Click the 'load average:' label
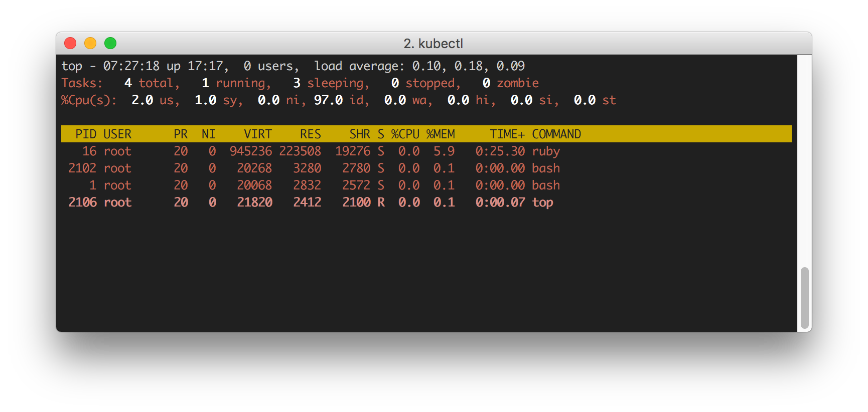This screenshot has height=412, width=868. [x=360, y=66]
